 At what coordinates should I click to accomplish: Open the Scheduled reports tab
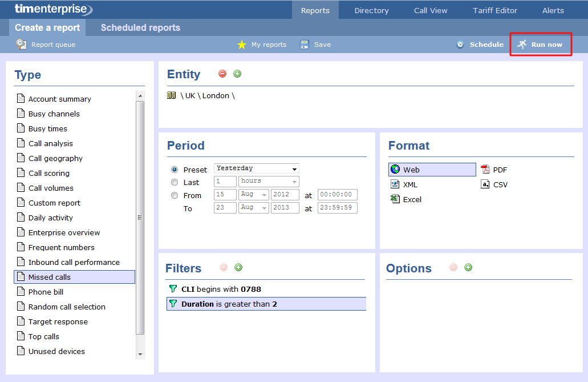[x=140, y=27]
